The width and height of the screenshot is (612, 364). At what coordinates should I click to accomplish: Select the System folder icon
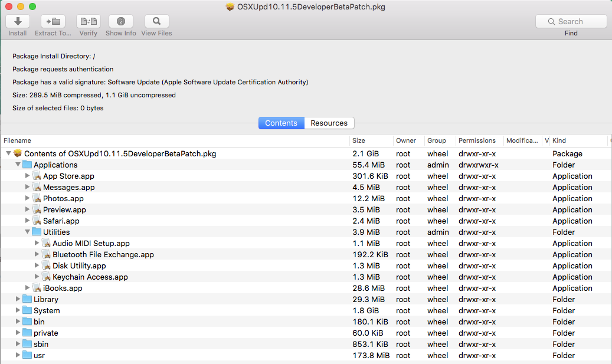click(x=27, y=310)
